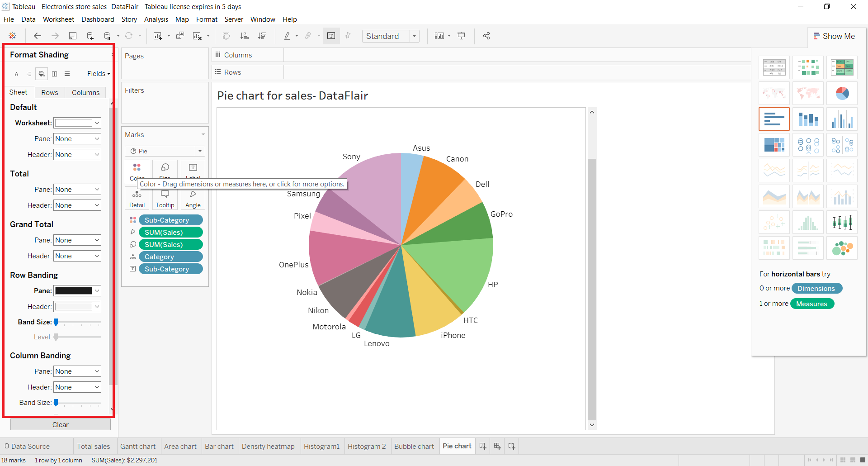868x466 pixels.
Task: Click the Tableau start page icon
Action: [13, 36]
